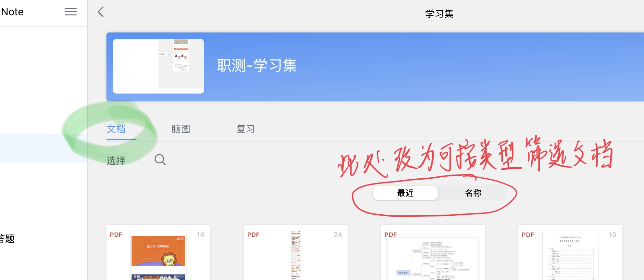This screenshot has width=644, height=280.
Task: Open the mind-map PDF document
Action: coord(433,252)
